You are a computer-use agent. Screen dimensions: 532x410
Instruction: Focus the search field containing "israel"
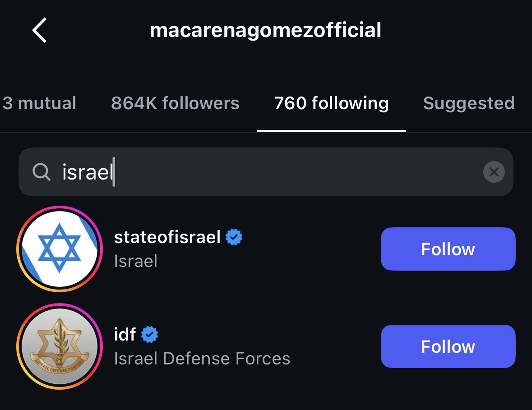click(x=271, y=172)
